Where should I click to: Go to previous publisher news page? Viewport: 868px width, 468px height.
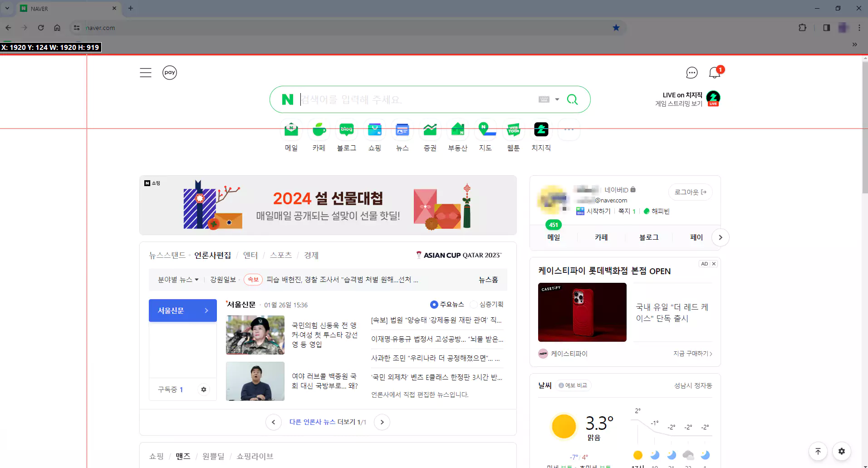[x=273, y=422]
